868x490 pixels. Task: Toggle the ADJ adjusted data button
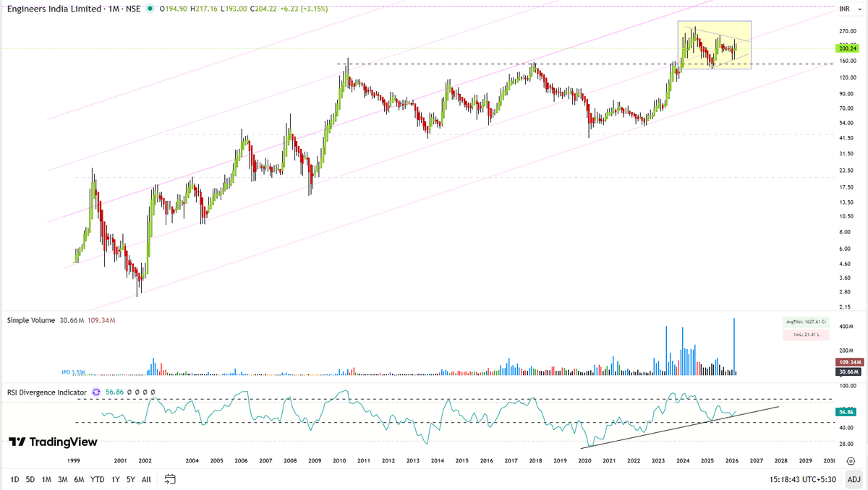point(854,478)
